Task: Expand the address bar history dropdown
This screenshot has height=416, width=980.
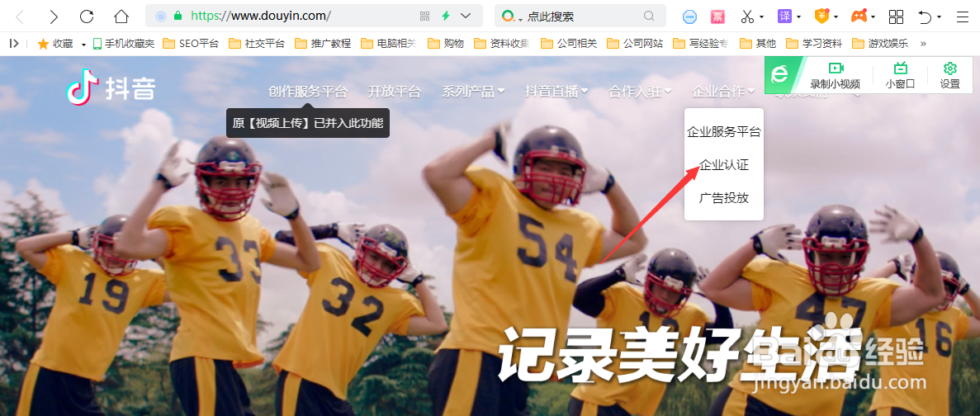Action: (466, 17)
